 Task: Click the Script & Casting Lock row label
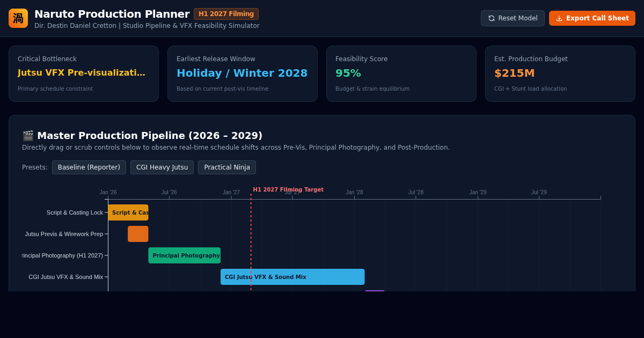tap(75, 212)
